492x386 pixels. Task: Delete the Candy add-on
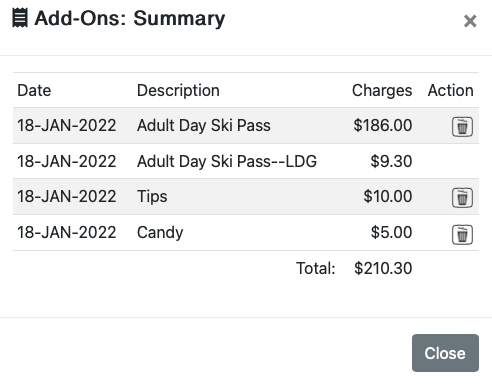[x=462, y=235]
